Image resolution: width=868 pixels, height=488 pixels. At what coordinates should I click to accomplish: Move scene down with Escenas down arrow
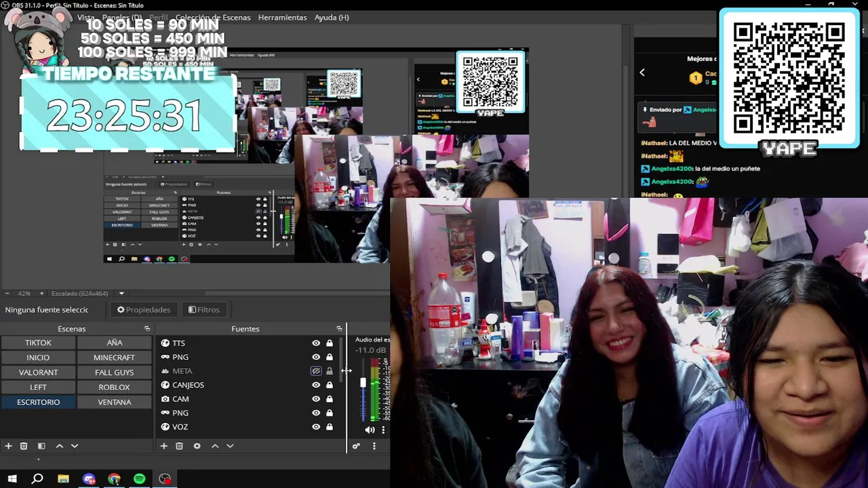[x=75, y=446]
